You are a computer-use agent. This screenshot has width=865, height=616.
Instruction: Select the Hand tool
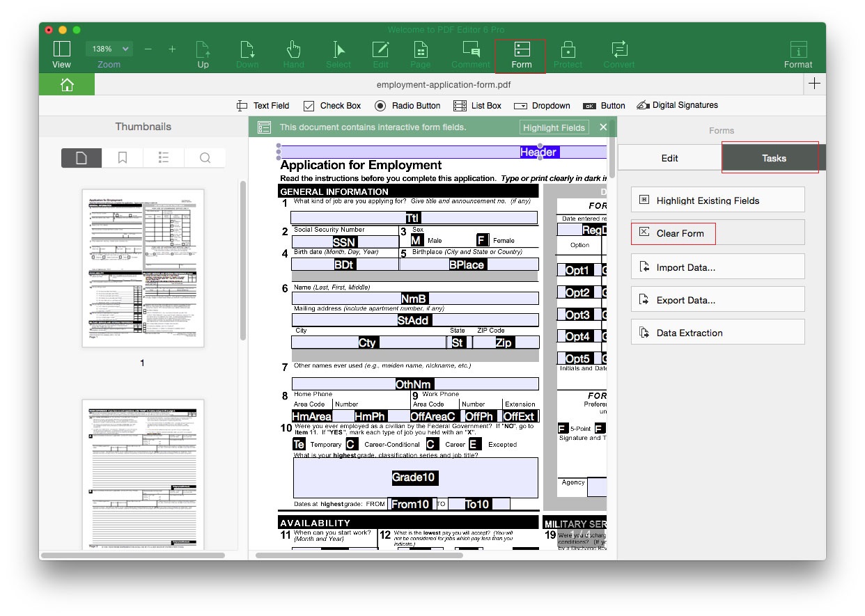click(293, 54)
